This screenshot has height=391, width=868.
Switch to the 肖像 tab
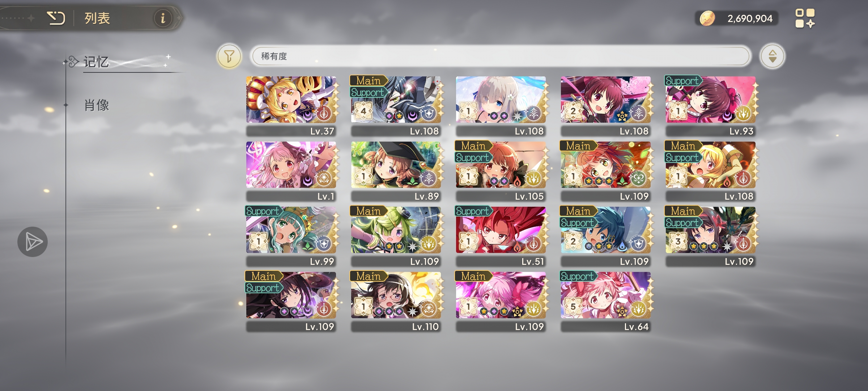click(97, 105)
